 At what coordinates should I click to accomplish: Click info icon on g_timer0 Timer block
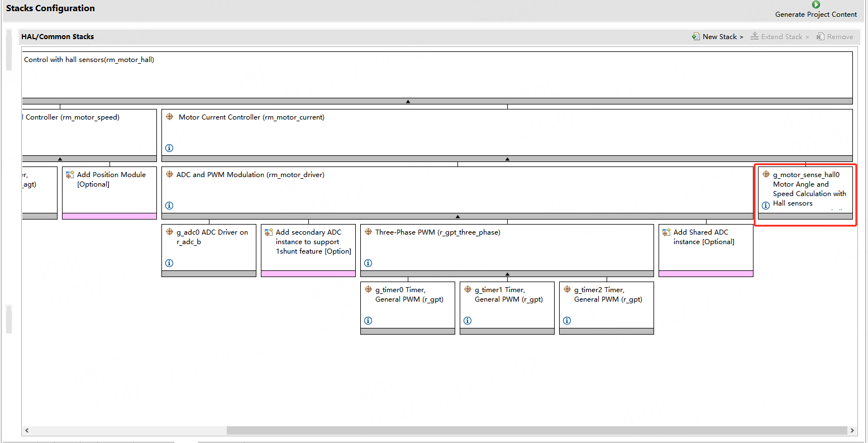(368, 321)
